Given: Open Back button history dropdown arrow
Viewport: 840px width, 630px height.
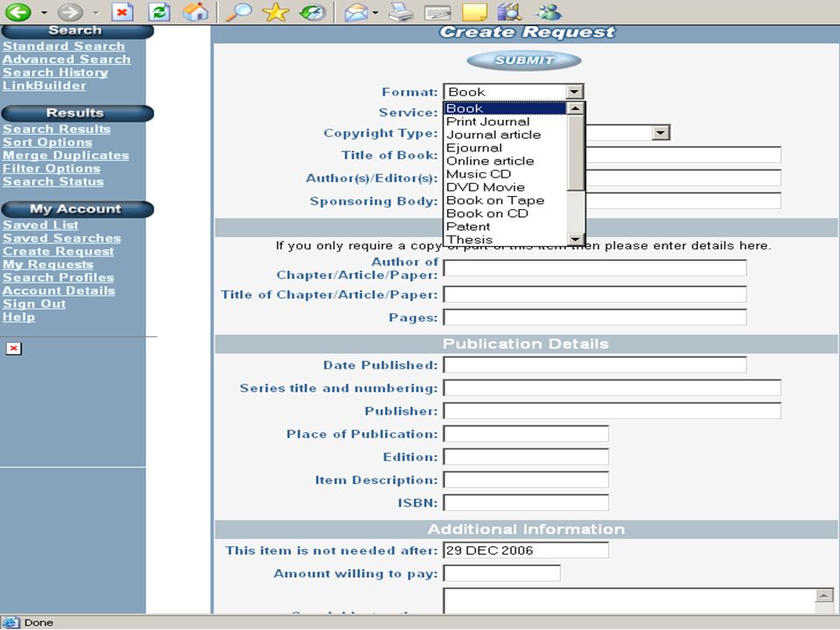Looking at the screenshot, I should (44, 12).
